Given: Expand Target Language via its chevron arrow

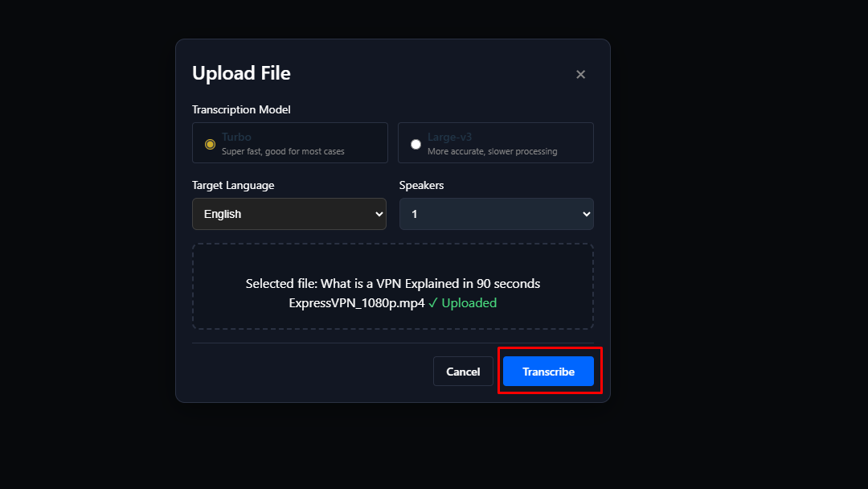Looking at the screenshot, I should tap(379, 214).
